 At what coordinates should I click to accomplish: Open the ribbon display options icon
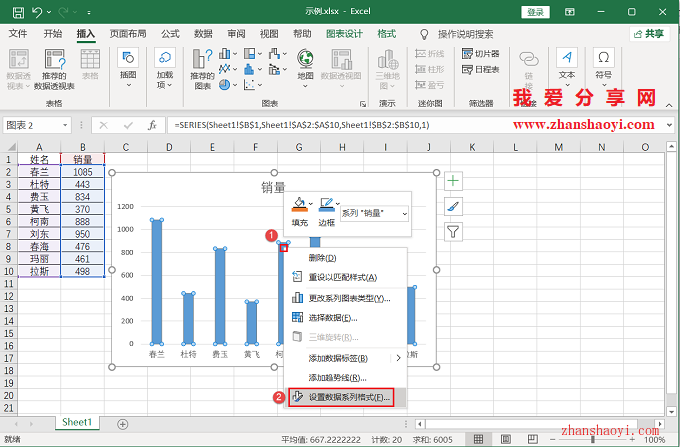coord(570,12)
